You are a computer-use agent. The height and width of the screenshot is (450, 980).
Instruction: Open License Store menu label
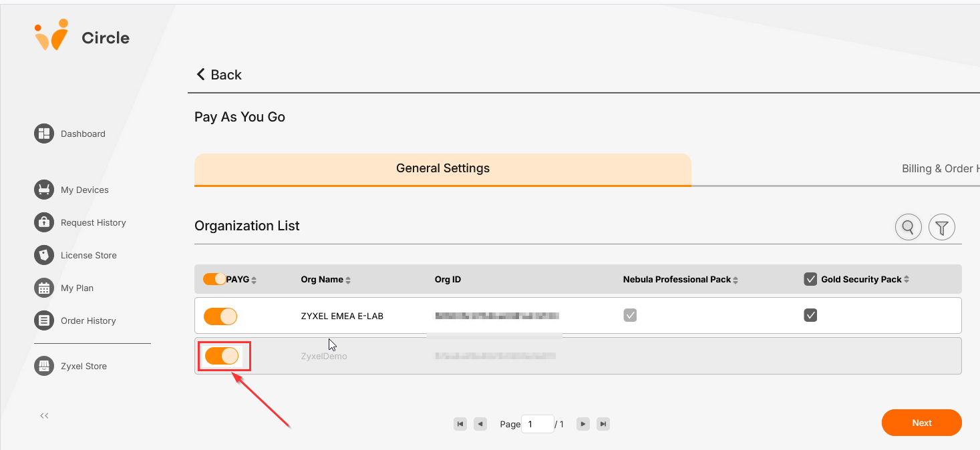(89, 255)
